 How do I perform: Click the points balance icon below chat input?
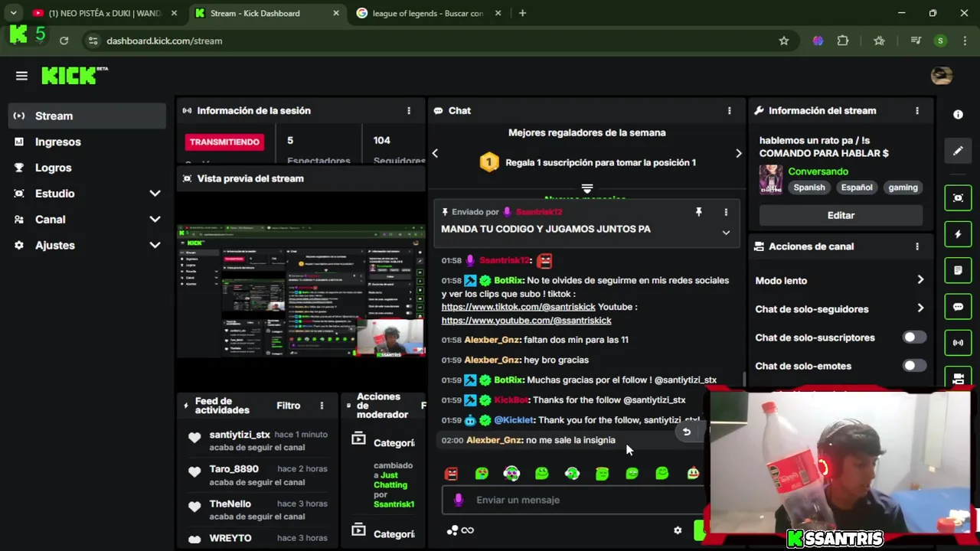point(460,530)
